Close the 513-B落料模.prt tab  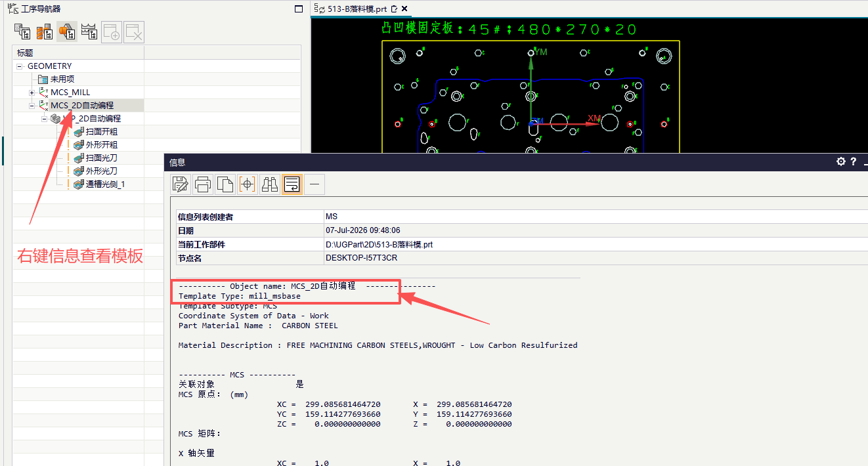click(404, 9)
